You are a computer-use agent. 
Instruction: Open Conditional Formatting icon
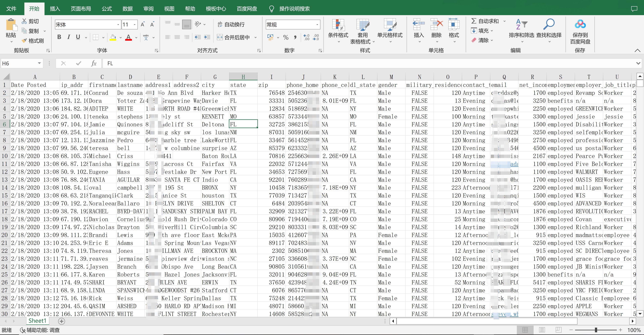(338, 25)
